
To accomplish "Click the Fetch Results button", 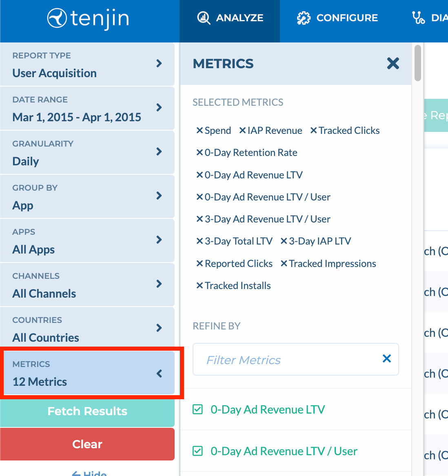I will click(x=87, y=411).
